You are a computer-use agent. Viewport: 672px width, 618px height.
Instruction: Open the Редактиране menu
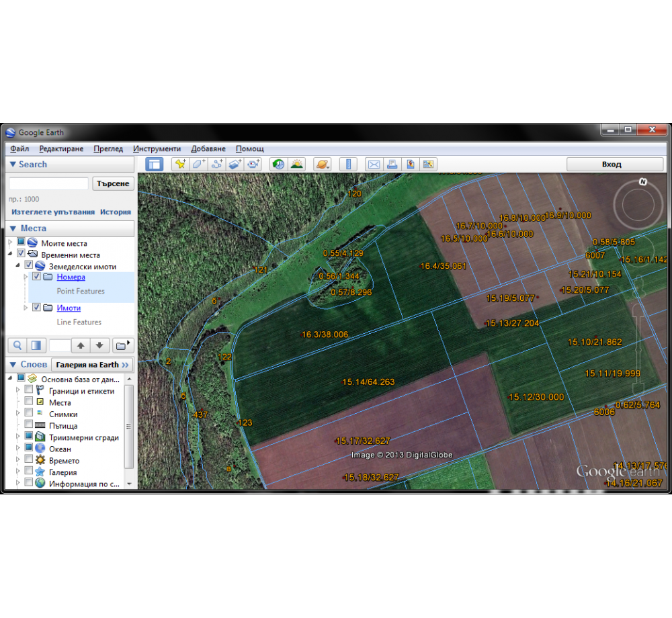coord(61,148)
